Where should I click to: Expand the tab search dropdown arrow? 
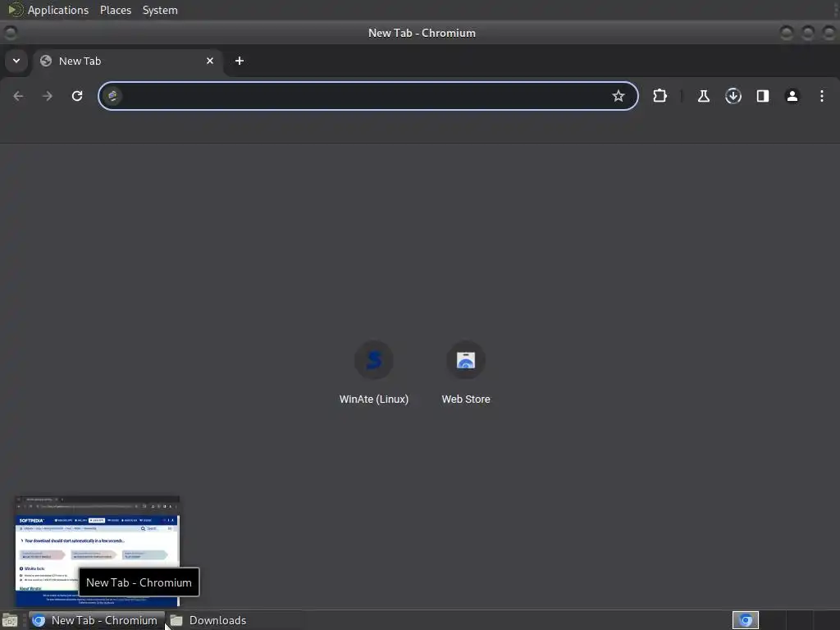(16, 61)
